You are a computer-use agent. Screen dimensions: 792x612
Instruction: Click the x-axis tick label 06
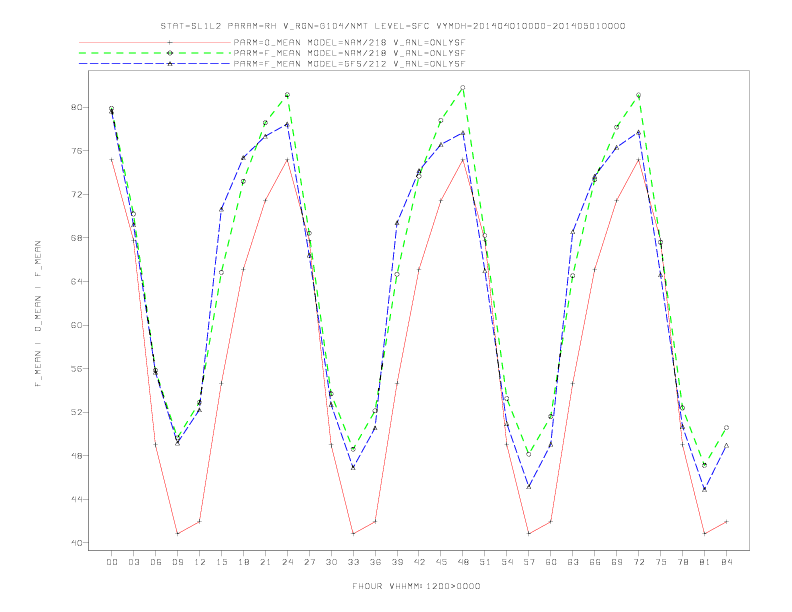click(156, 562)
